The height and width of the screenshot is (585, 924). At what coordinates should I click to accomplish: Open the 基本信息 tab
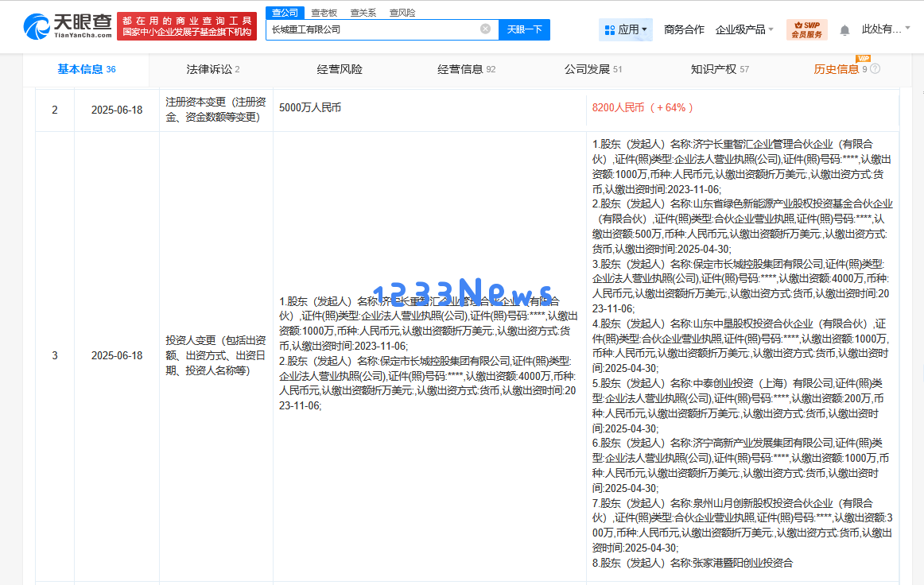[x=87, y=69]
